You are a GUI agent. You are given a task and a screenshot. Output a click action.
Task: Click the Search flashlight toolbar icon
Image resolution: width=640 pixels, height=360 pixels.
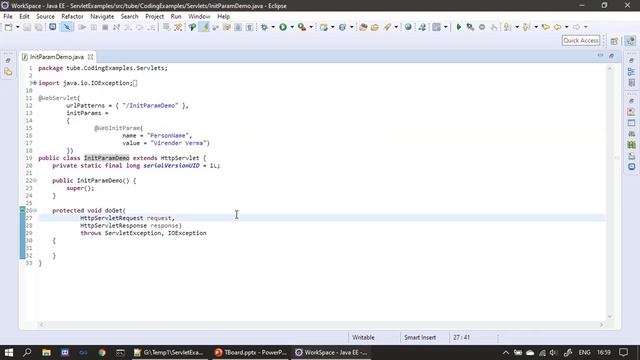[387, 27]
